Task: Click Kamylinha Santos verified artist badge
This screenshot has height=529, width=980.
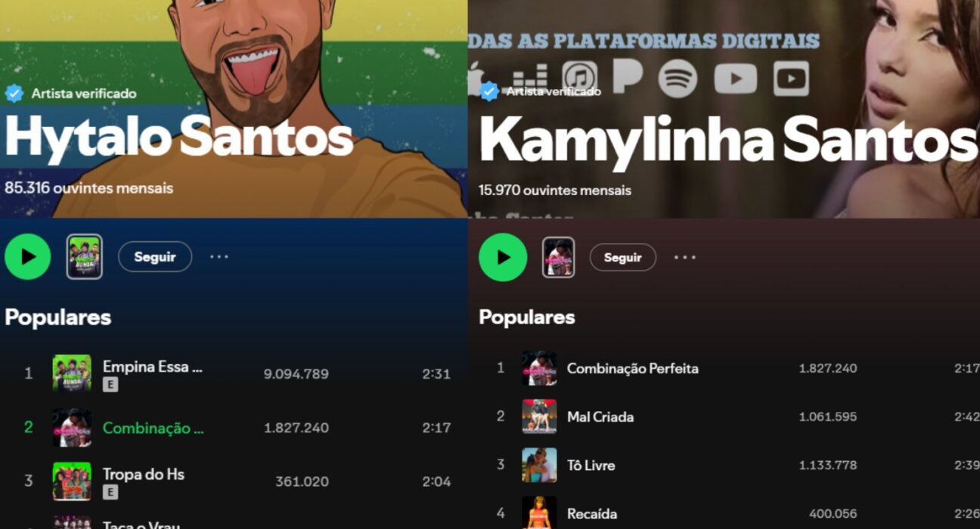Action: (x=489, y=91)
